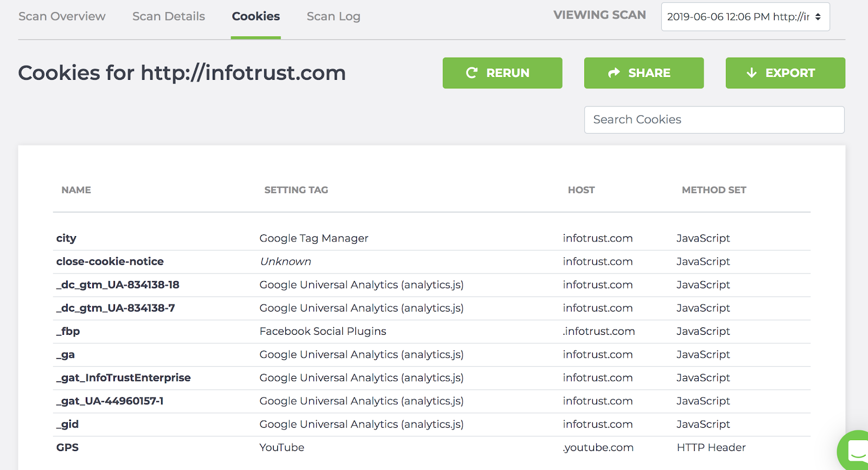The width and height of the screenshot is (868, 470).
Task: Click the .infotrust.com host for _fbp
Action: (x=599, y=332)
